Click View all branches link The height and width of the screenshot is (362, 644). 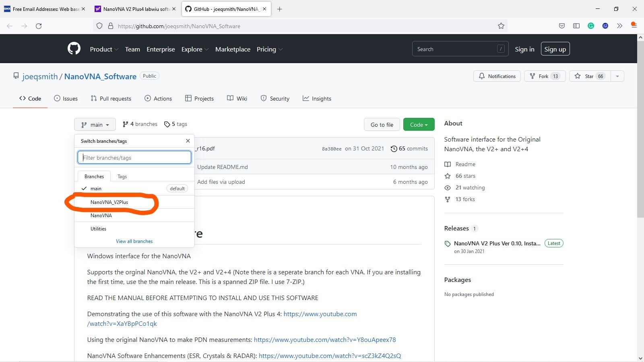[134, 241]
